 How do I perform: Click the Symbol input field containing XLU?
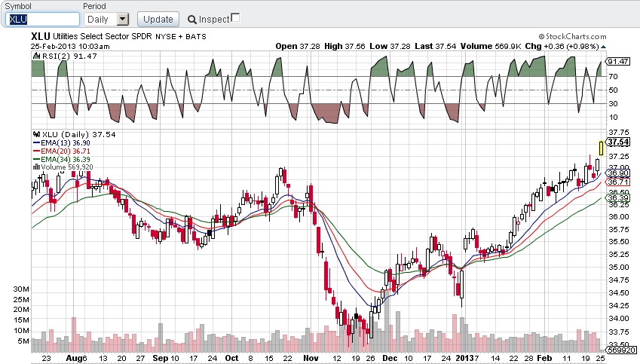pos(42,19)
